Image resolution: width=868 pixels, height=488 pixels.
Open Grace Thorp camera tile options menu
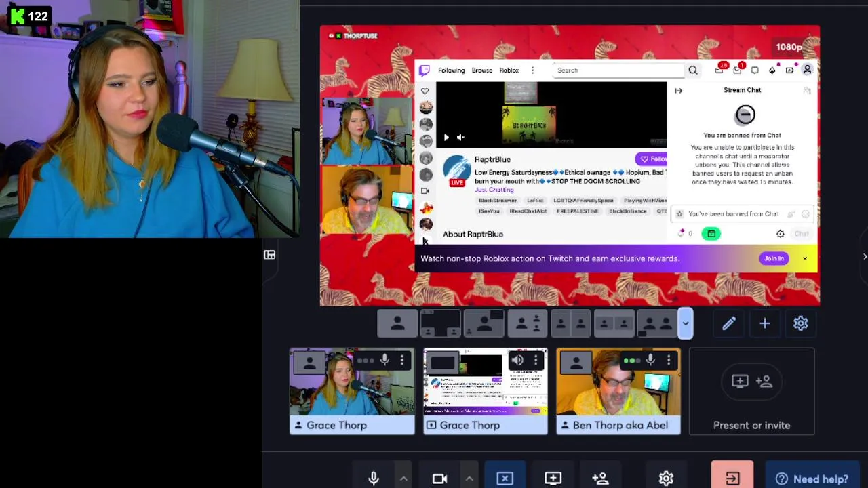402,360
